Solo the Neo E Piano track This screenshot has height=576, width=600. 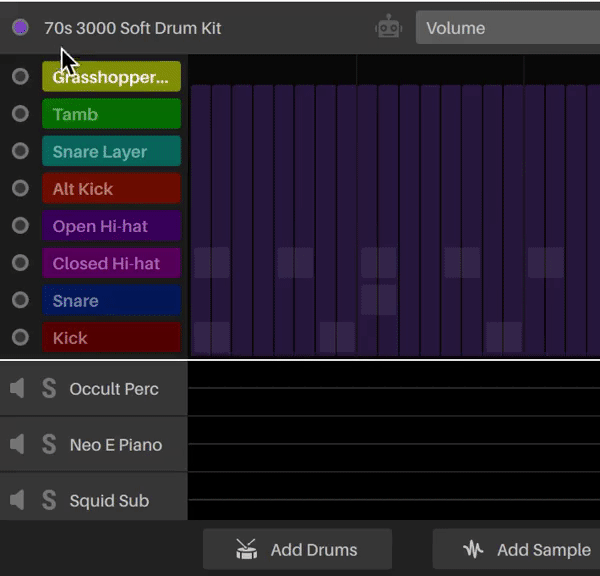click(49, 444)
